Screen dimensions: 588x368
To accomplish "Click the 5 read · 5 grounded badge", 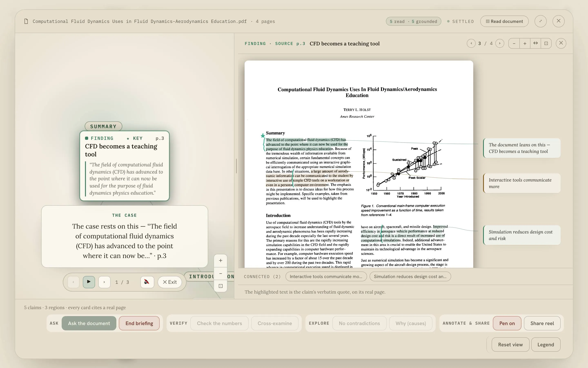I will [x=413, y=21].
